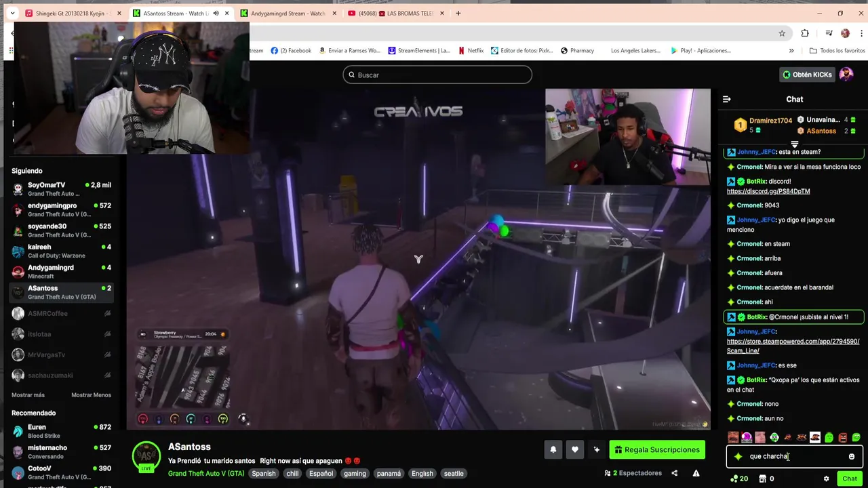Image resolution: width=868 pixels, height=488 pixels.
Task: Click the Pharmacy bookmark
Action: [577, 50]
